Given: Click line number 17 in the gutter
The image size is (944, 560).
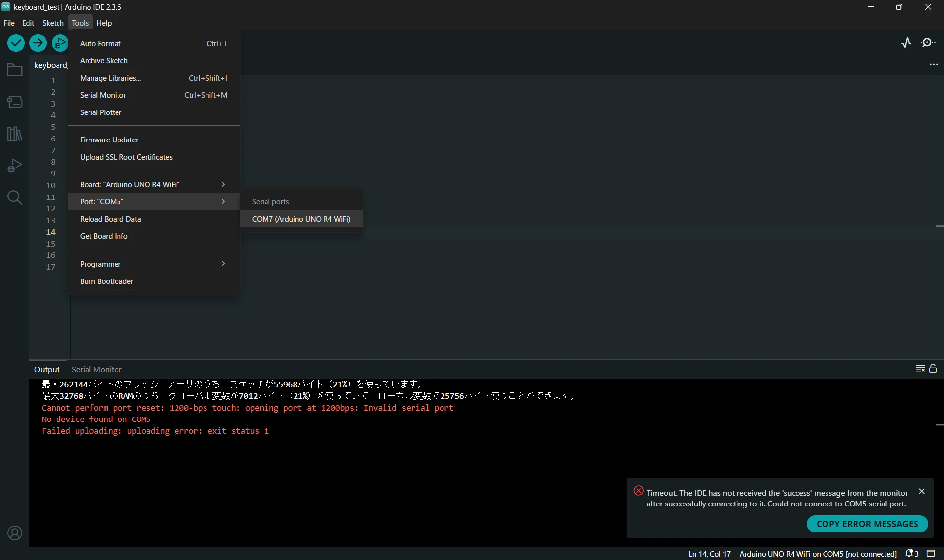Looking at the screenshot, I should tap(51, 267).
